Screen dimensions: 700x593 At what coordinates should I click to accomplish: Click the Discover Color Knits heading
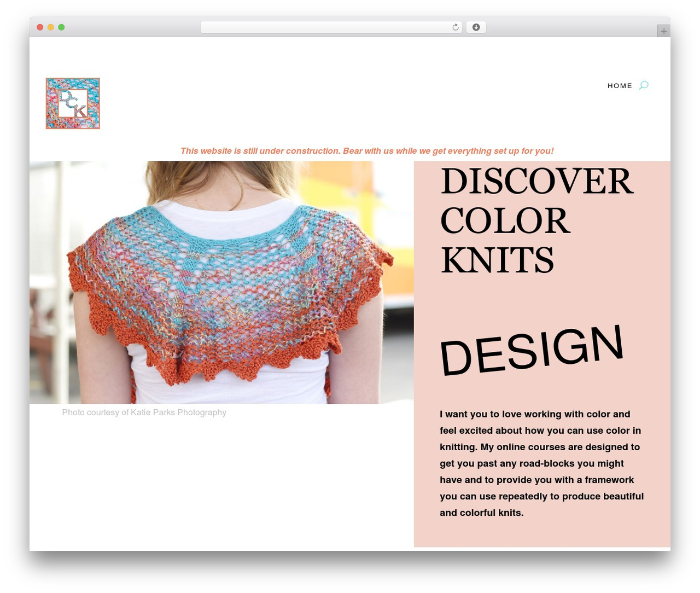click(x=537, y=220)
